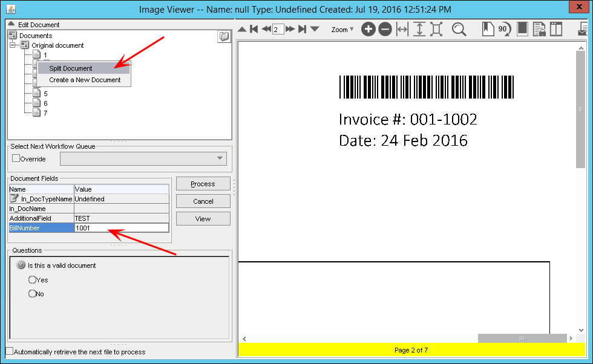Click the book icon in document tree panel
The width and height of the screenshot is (593, 364).
(x=224, y=36)
